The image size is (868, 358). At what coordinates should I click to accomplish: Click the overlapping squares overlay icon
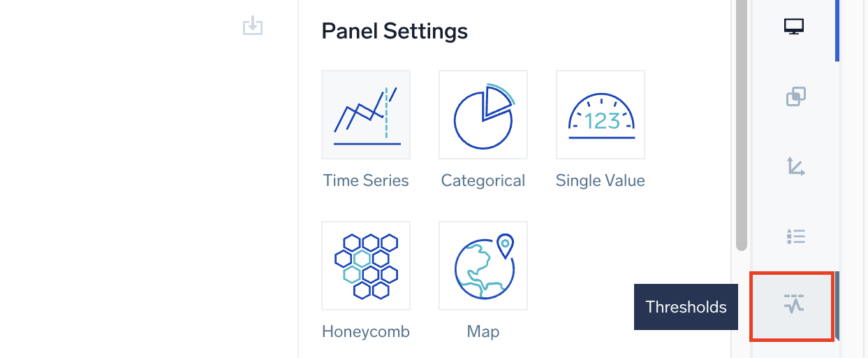point(795,96)
